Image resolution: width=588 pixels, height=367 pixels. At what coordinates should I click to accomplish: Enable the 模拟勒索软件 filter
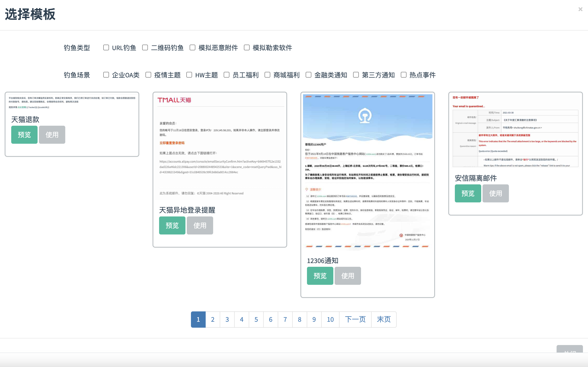(x=247, y=47)
